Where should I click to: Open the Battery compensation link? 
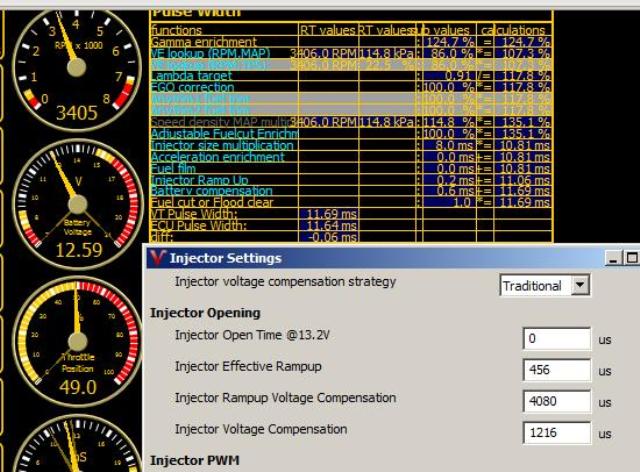(x=211, y=191)
